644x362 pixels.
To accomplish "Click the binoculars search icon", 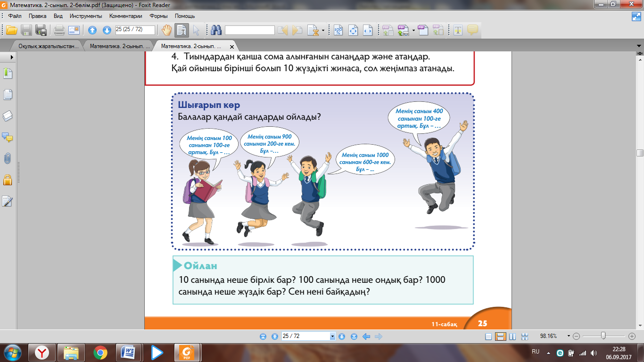I will [x=216, y=30].
